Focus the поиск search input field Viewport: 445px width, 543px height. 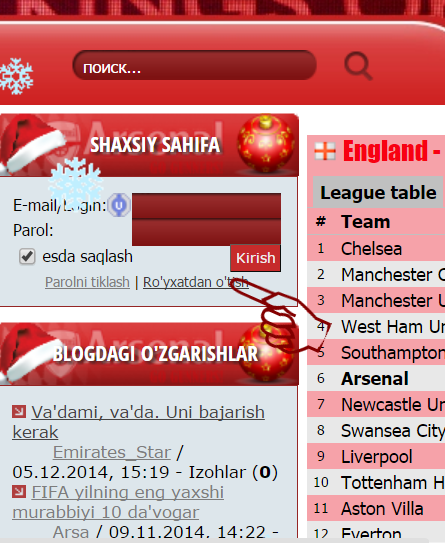pyautogui.click(x=195, y=65)
